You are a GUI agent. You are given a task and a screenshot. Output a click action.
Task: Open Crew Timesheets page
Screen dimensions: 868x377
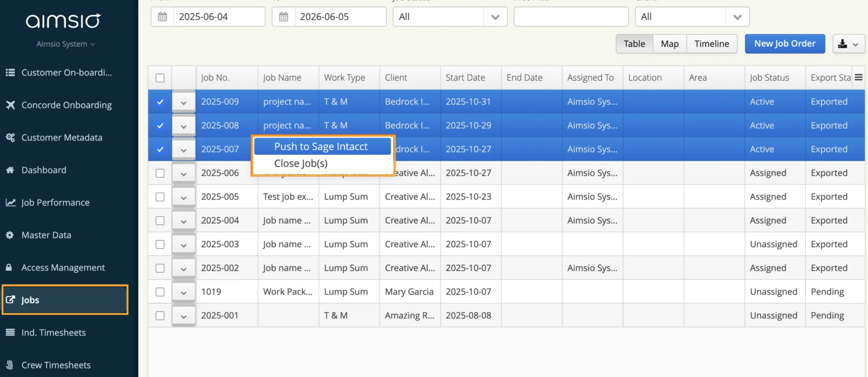coord(56,365)
